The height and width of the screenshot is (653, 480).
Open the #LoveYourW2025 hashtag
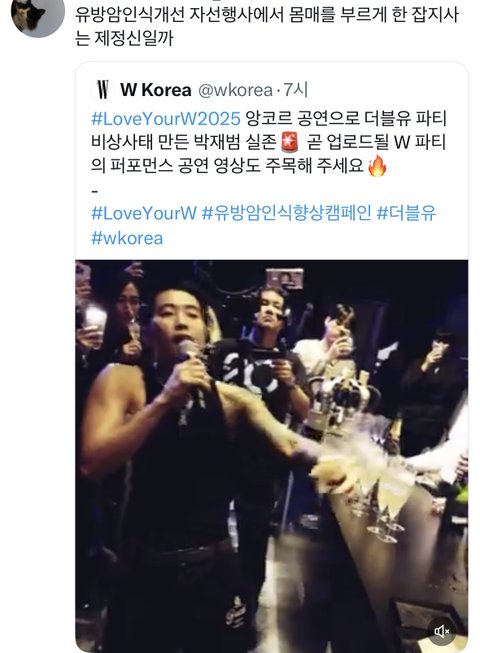166,119
